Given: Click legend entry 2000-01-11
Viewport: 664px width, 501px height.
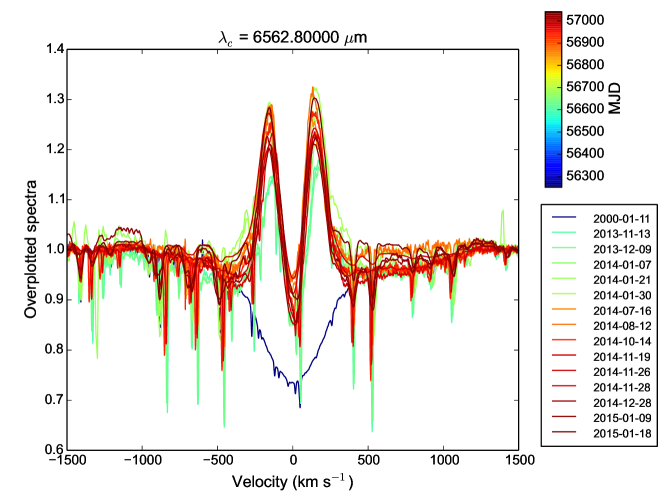Looking at the screenshot, I should (622, 219).
